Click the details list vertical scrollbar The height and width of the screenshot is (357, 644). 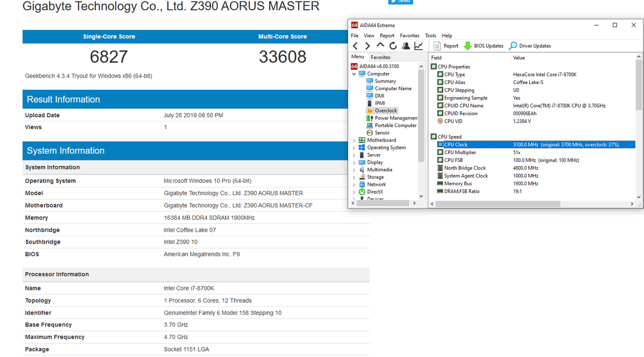click(639, 85)
